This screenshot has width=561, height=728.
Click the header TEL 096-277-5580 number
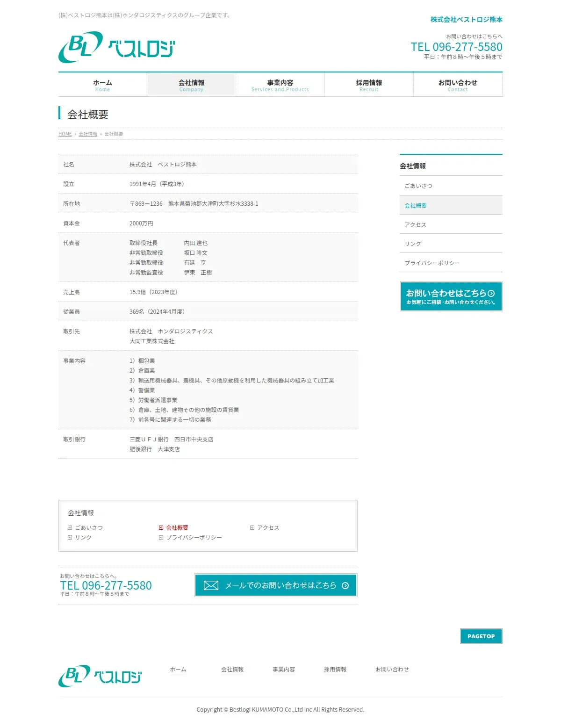click(457, 47)
